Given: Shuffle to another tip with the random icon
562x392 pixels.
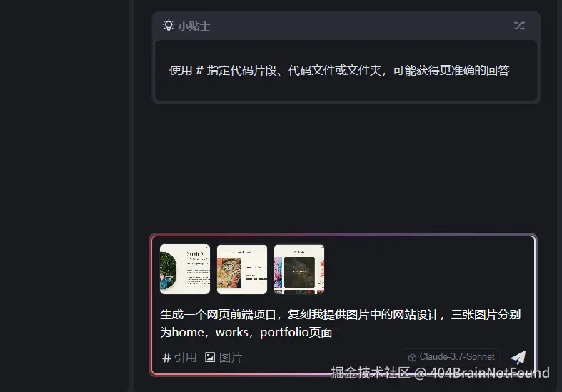Looking at the screenshot, I should point(519,26).
